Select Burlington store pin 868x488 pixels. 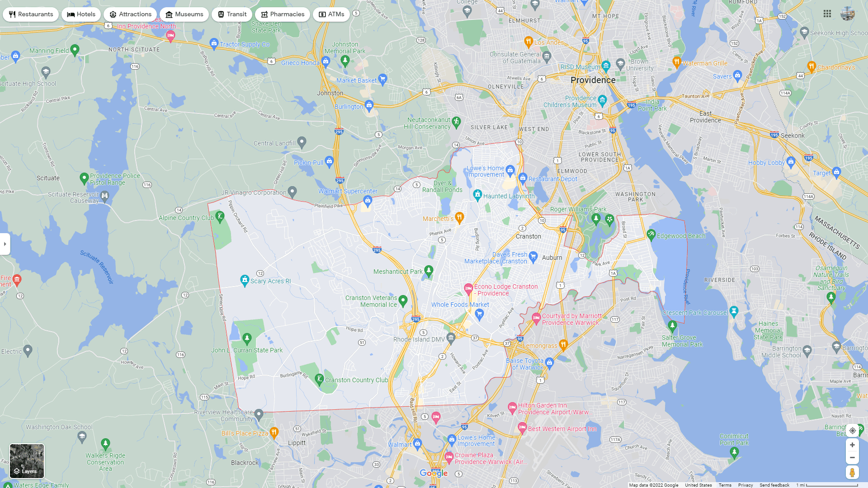pos(369,106)
